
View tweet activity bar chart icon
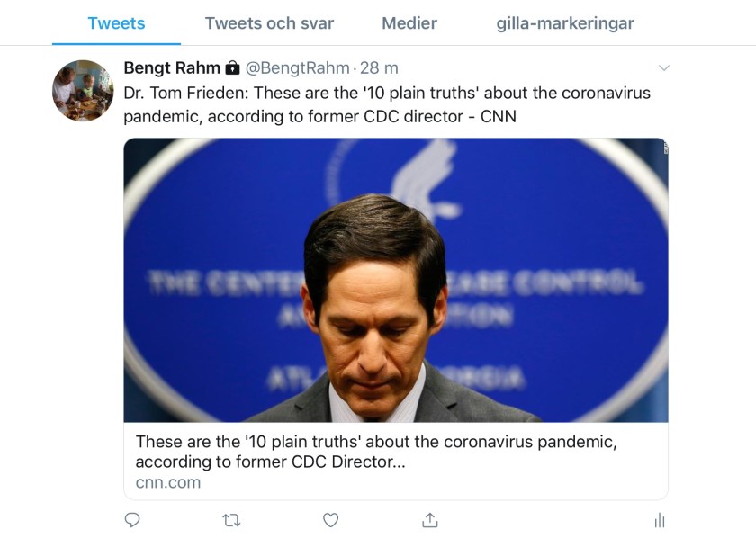pyautogui.click(x=660, y=520)
